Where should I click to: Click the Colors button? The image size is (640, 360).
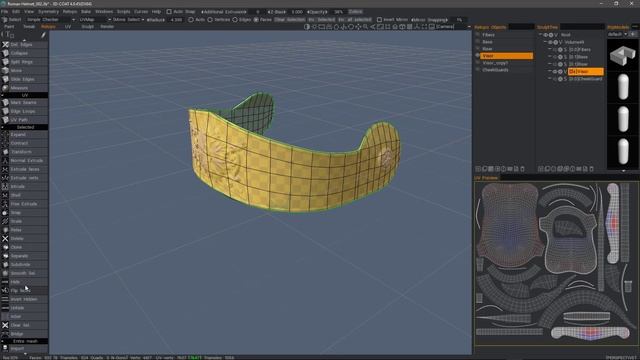(356, 12)
